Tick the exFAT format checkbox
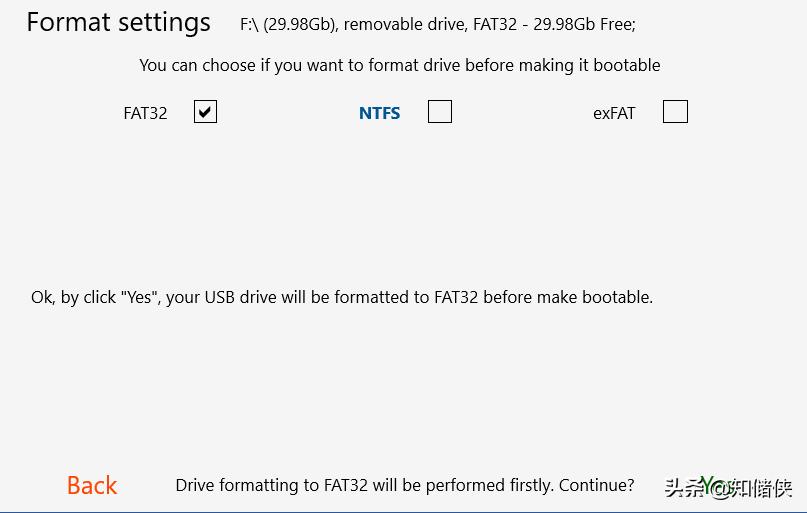807x513 pixels. point(675,112)
